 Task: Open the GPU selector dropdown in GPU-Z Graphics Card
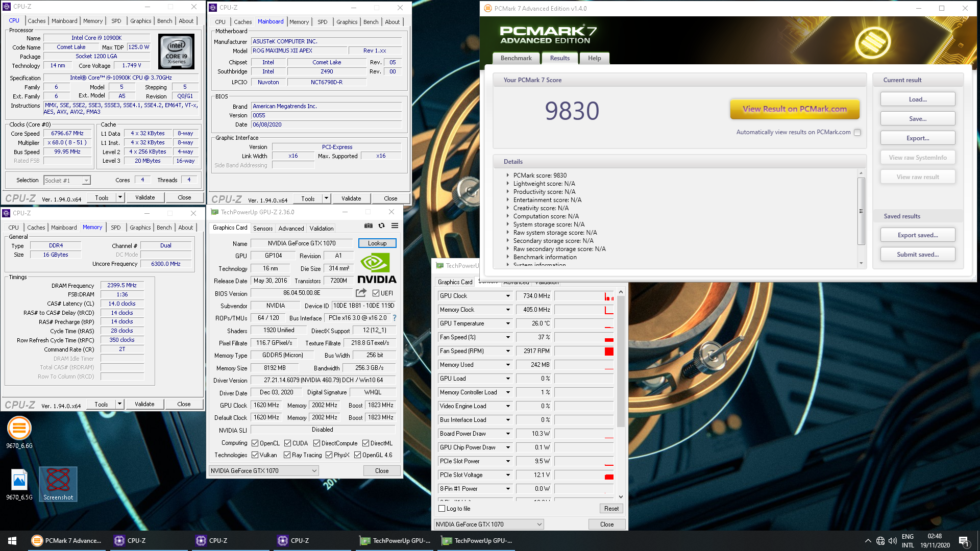[x=264, y=471]
